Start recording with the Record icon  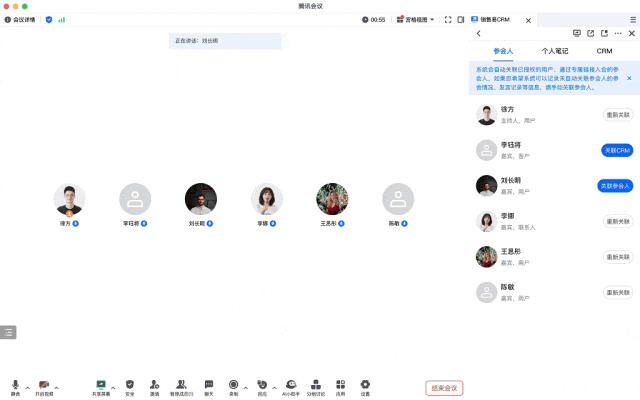pyautogui.click(x=234, y=386)
